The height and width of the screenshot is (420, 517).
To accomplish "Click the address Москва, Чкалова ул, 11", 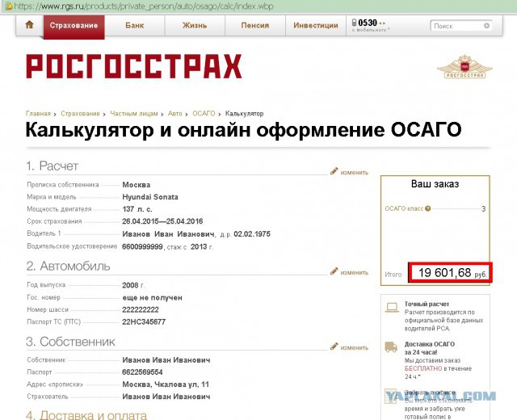I will click(x=166, y=384).
